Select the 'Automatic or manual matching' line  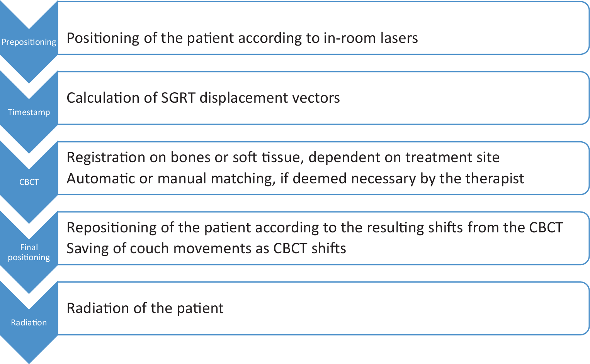pos(295,179)
